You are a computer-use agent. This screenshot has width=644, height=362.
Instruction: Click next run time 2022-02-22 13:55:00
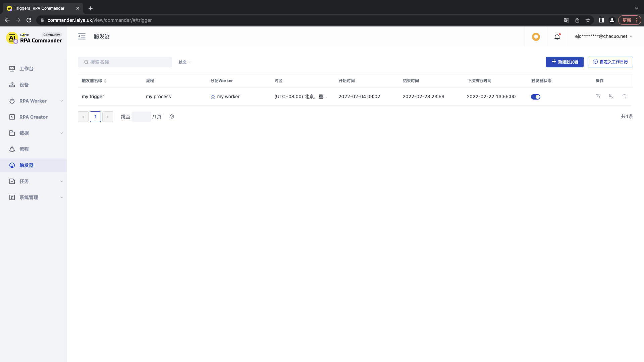point(491,97)
